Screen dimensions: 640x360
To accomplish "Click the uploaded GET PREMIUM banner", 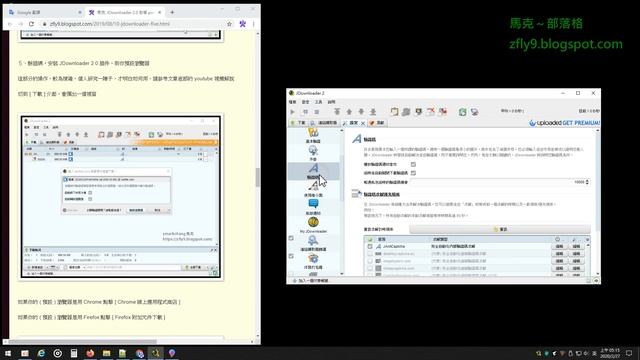I will pos(564,123).
